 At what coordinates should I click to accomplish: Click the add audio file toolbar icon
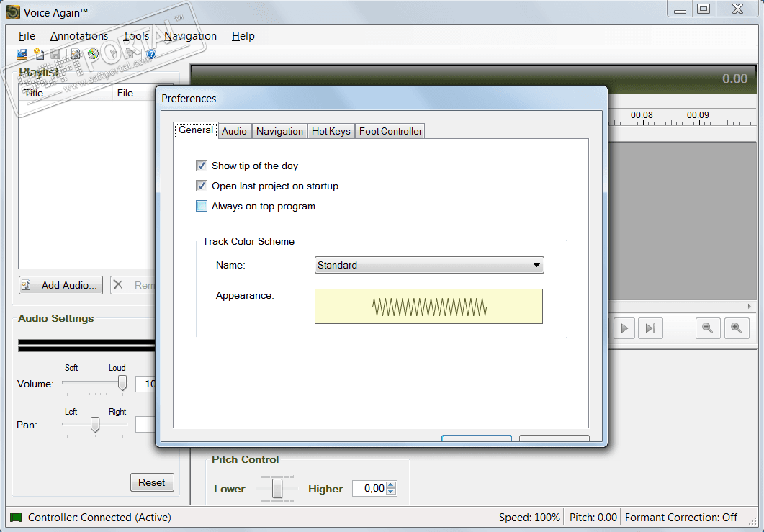(76, 54)
